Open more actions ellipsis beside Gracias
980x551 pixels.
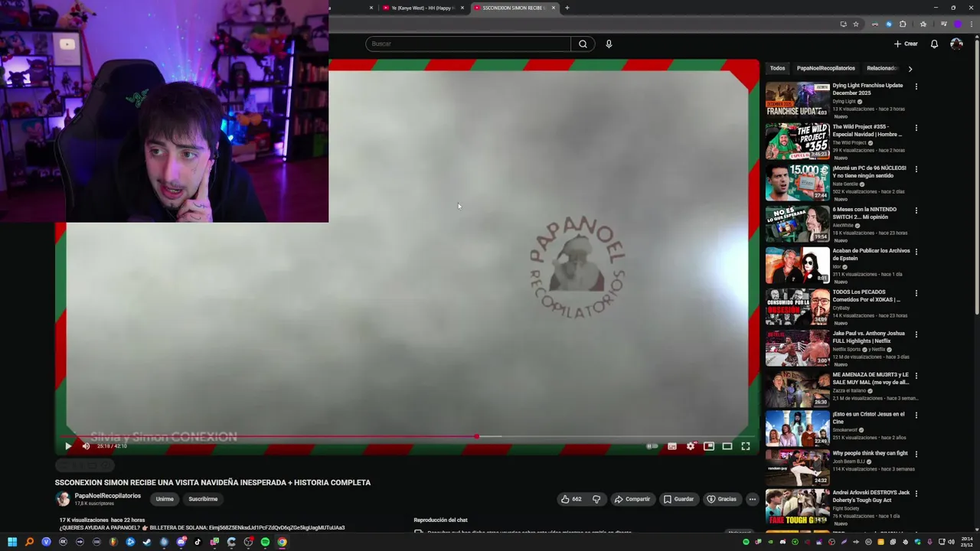click(x=753, y=499)
